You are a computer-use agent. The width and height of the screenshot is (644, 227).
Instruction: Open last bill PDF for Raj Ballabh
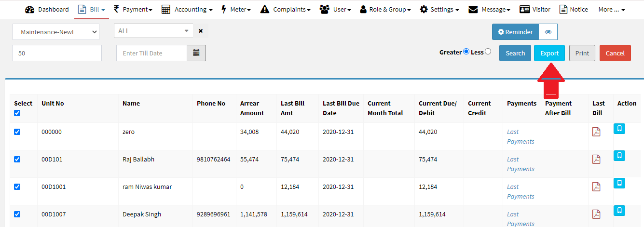click(596, 160)
